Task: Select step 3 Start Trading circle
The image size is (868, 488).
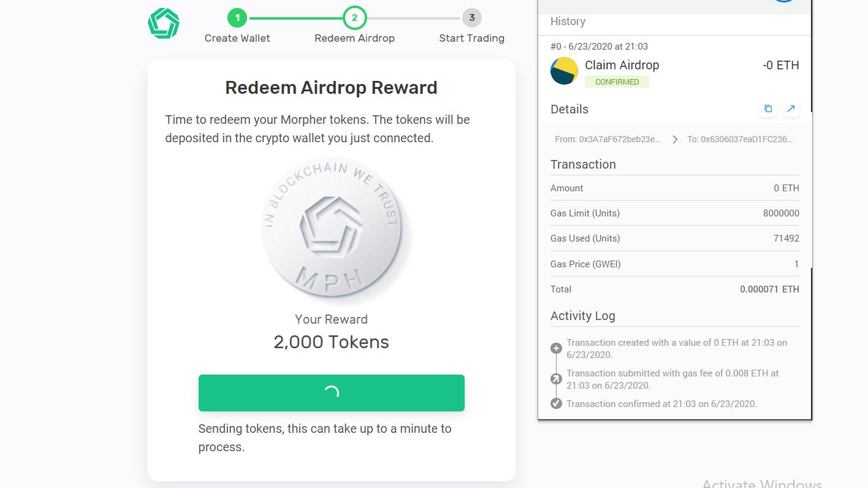Action: click(x=471, y=18)
